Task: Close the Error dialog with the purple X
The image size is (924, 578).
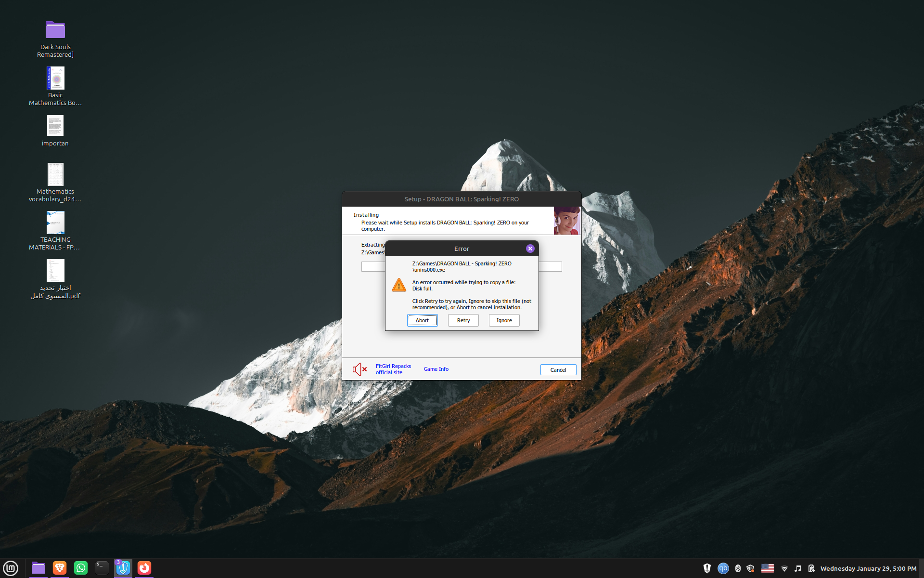Action: coord(530,249)
